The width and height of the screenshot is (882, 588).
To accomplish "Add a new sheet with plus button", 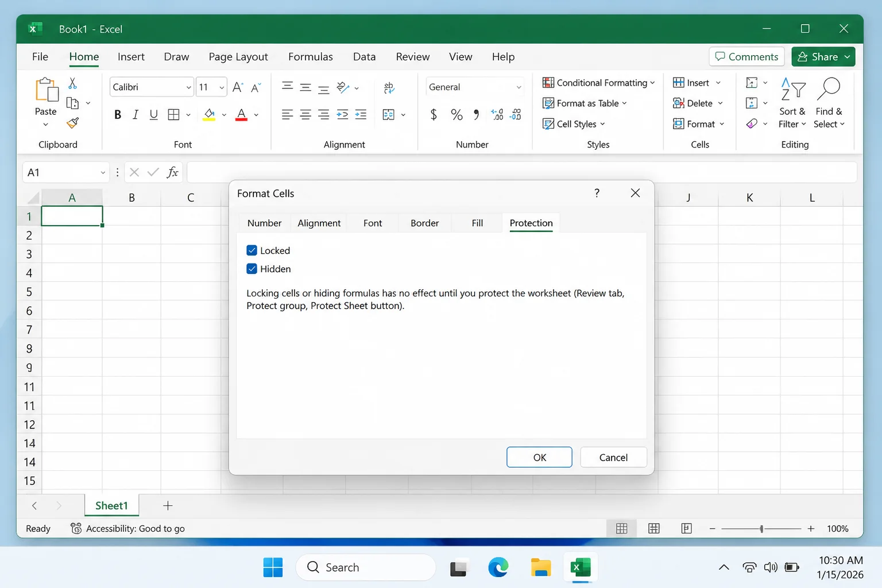I will click(168, 505).
